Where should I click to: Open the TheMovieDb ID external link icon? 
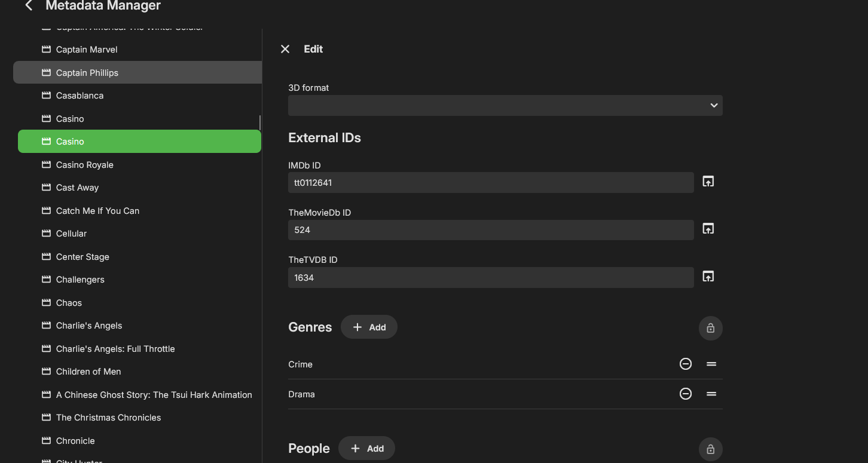[708, 229]
